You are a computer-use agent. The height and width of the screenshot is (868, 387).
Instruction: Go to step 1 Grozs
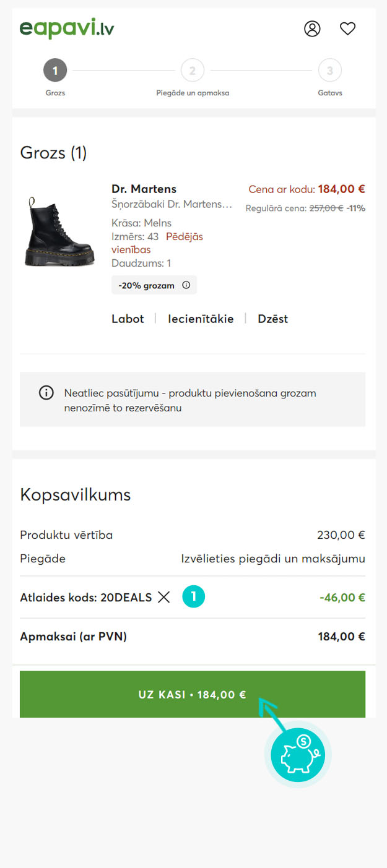point(55,71)
